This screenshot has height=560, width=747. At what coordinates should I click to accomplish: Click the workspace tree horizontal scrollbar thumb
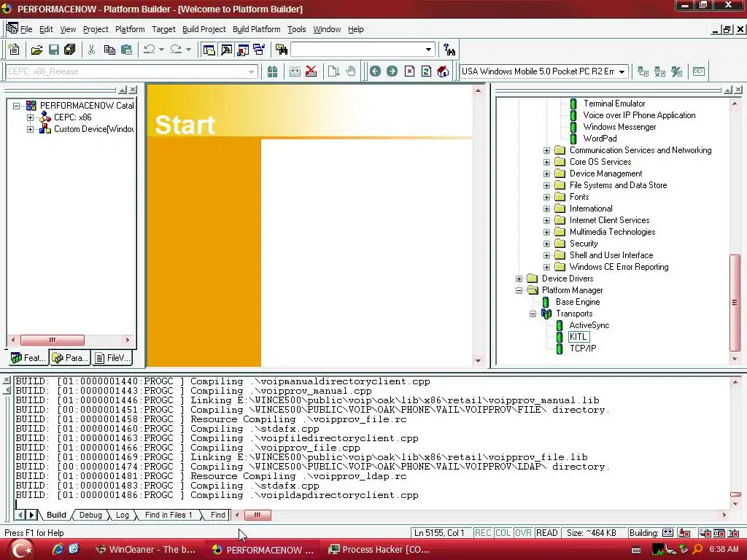[x=53, y=340]
